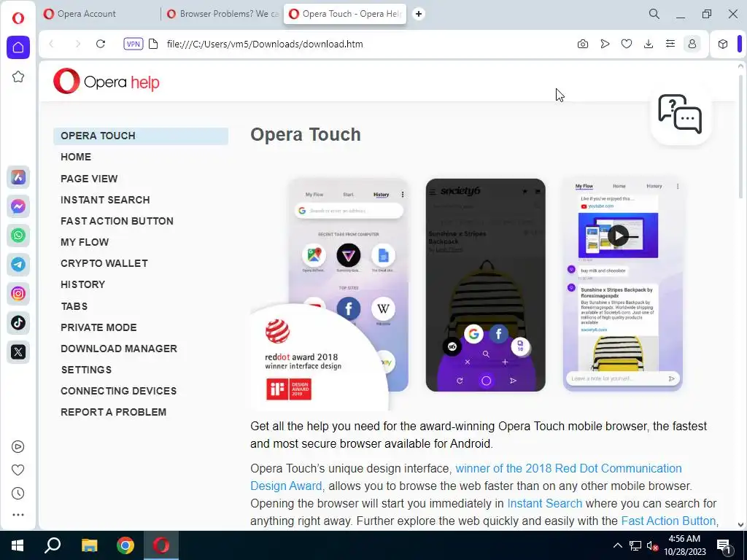Open WhatsApp in sidebar
Viewport: 747px width, 560px height.
coord(18,236)
